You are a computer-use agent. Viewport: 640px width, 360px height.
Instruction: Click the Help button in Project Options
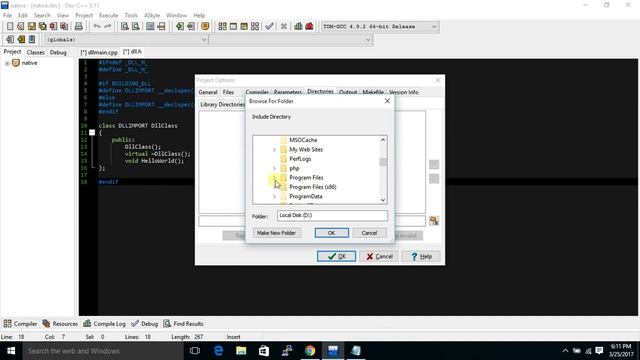click(x=421, y=256)
